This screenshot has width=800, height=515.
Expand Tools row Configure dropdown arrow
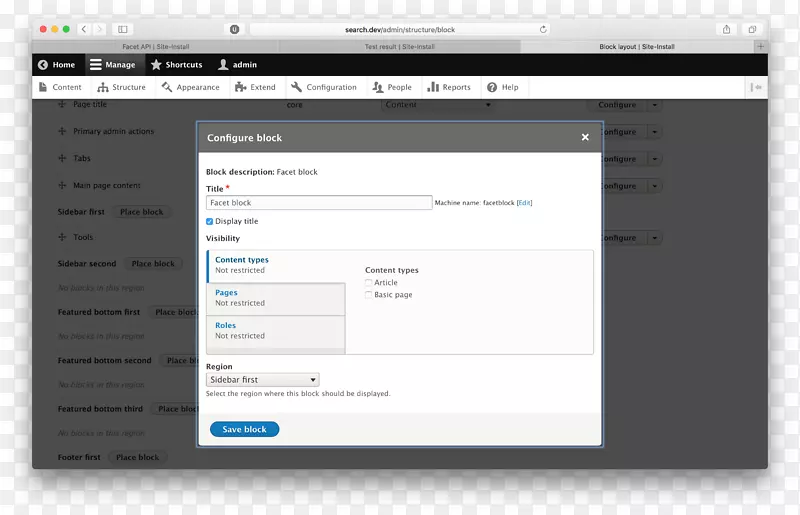pyautogui.click(x=654, y=238)
